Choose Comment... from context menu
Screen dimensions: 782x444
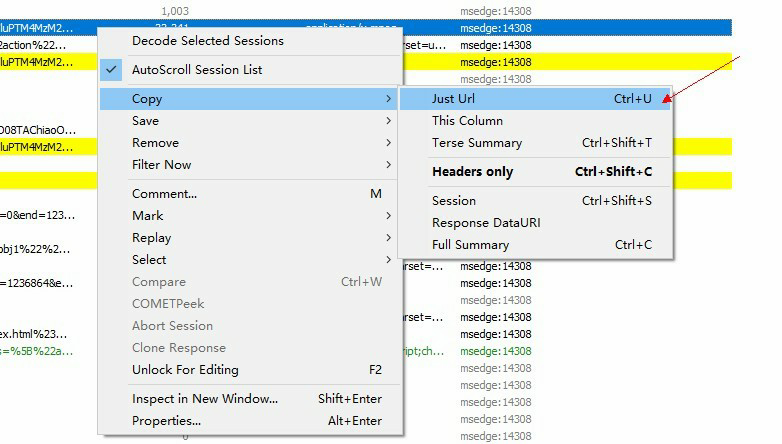coord(164,194)
